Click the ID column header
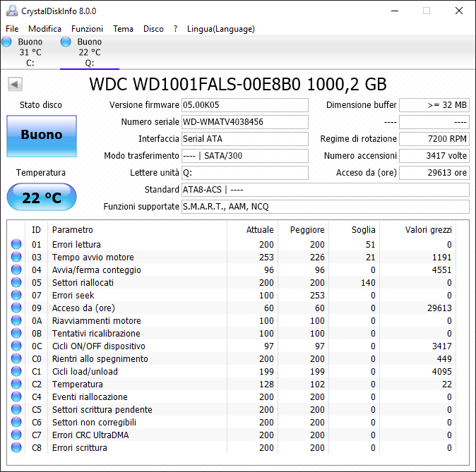476x472 pixels. 36,230
